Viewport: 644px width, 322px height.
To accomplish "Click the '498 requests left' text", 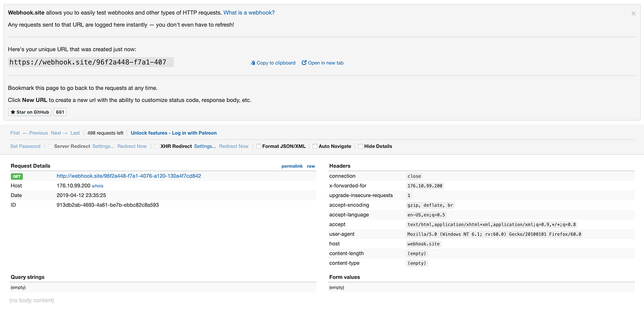I will click(x=105, y=133).
